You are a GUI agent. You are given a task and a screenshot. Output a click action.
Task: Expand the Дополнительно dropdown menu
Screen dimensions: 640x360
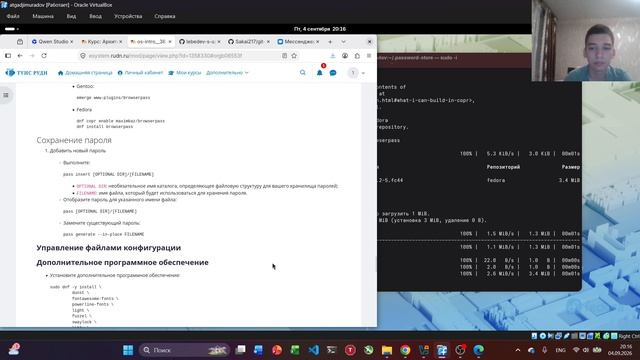pos(227,73)
